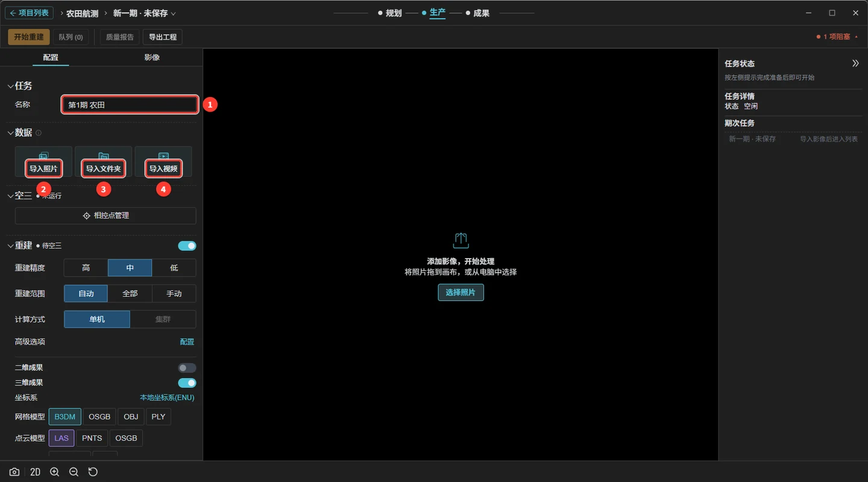Set 重建范围 to 手动
Image resolution: width=868 pixels, height=482 pixels.
[174, 294]
